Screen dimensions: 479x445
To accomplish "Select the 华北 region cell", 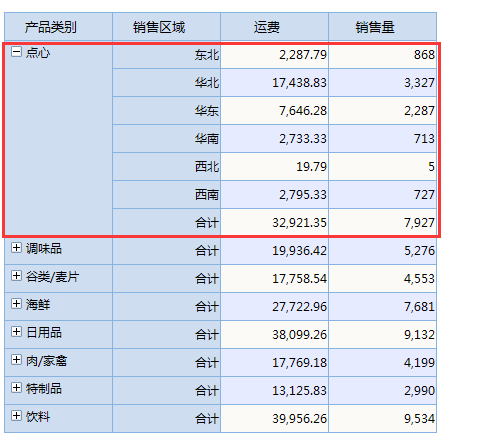I will point(166,83).
